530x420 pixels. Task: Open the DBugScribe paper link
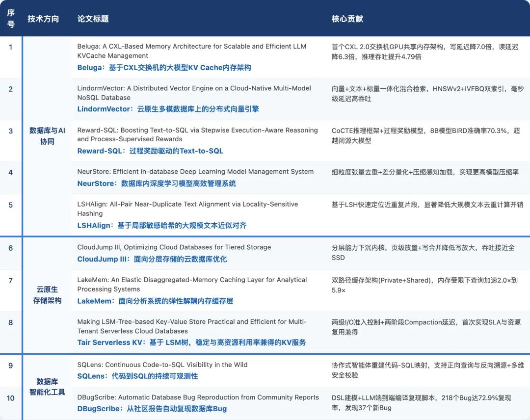152,409
